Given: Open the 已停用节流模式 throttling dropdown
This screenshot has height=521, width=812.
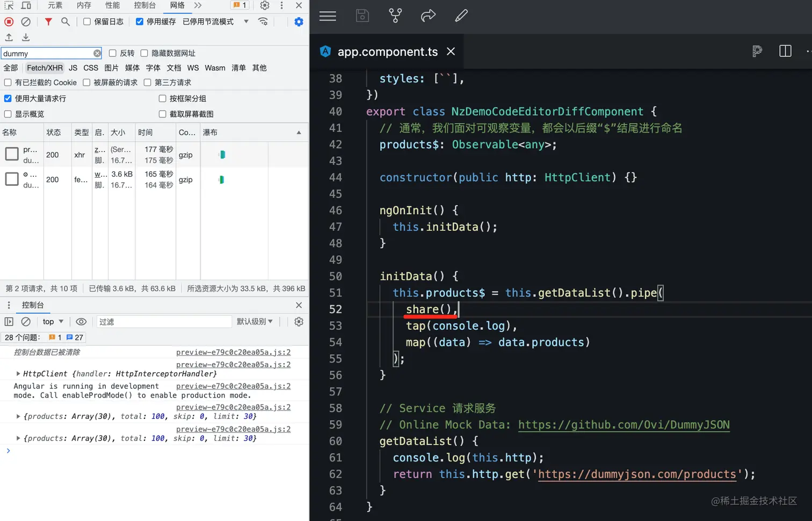Looking at the screenshot, I should click(215, 21).
